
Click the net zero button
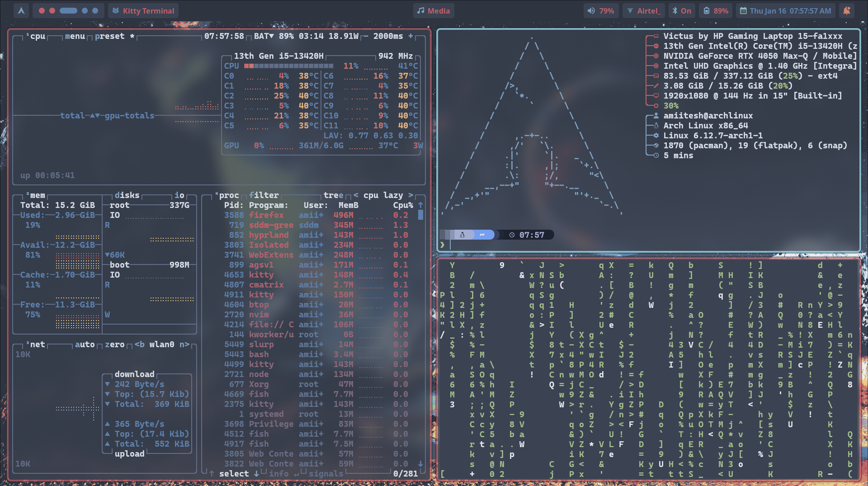click(114, 344)
